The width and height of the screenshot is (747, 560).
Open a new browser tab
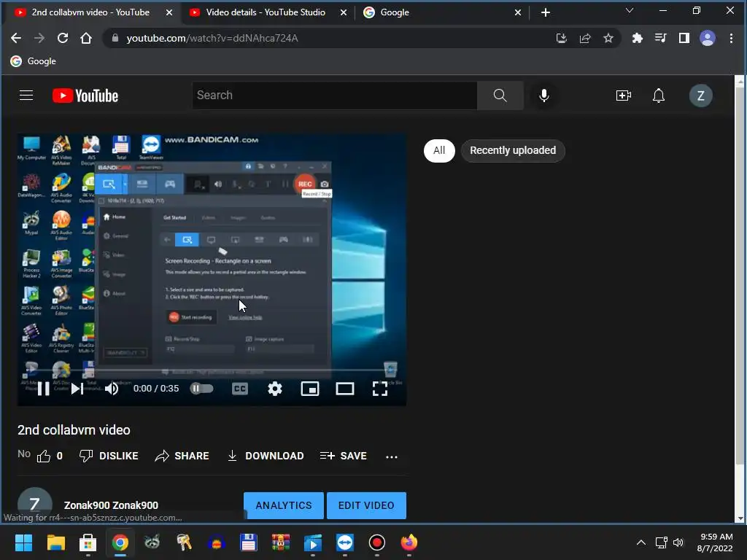(x=546, y=12)
